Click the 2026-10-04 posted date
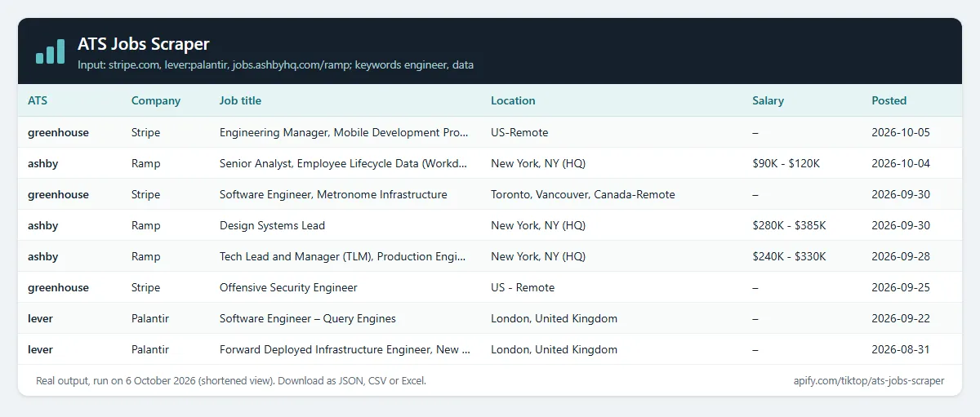 901,162
